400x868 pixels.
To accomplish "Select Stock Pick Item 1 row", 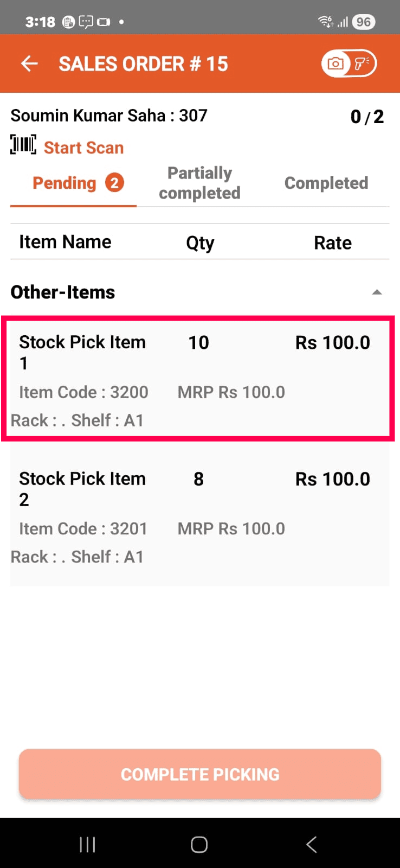I will (198, 379).
